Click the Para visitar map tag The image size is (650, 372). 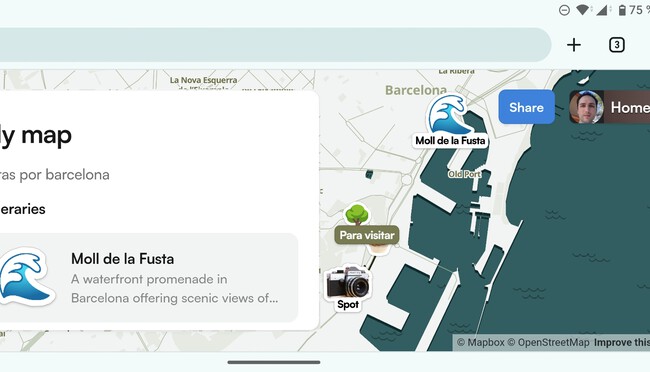[x=367, y=235]
